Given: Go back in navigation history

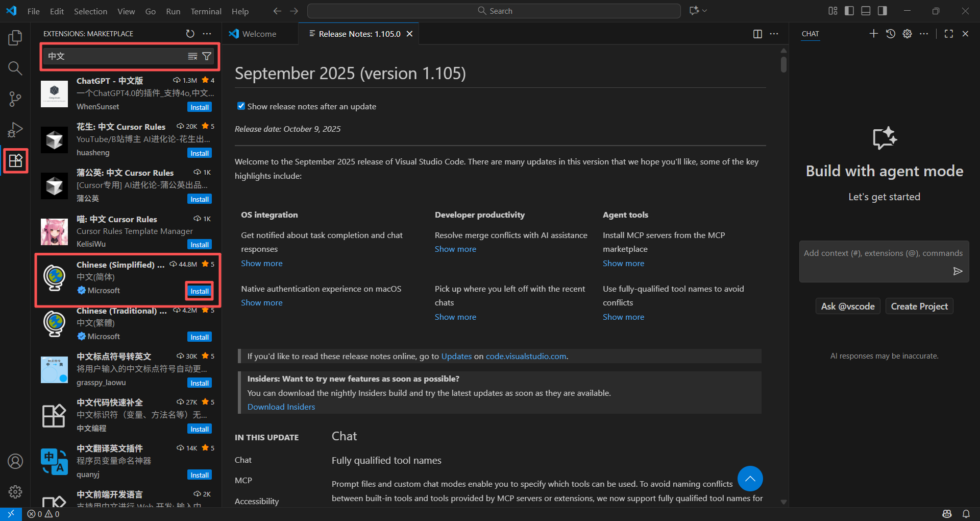Looking at the screenshot, I should pyautogui.click(x=277, y=11).
